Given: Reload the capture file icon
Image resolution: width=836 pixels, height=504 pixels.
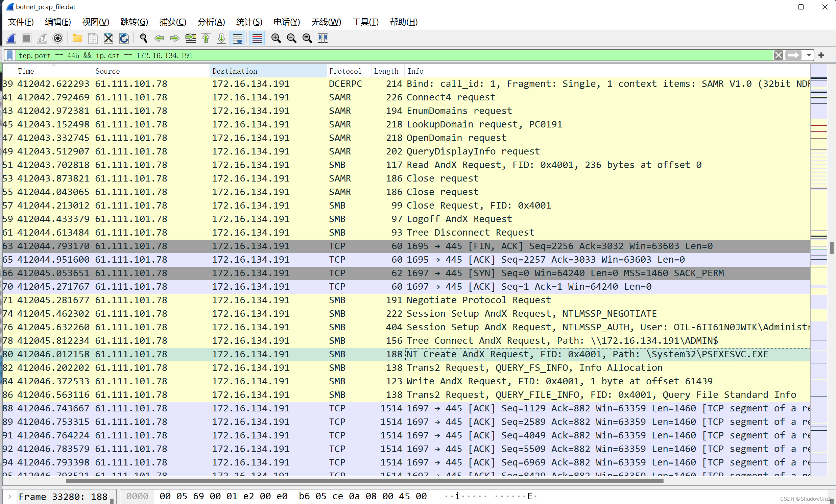Looking at the screenshot, I should tap(124, 38).
